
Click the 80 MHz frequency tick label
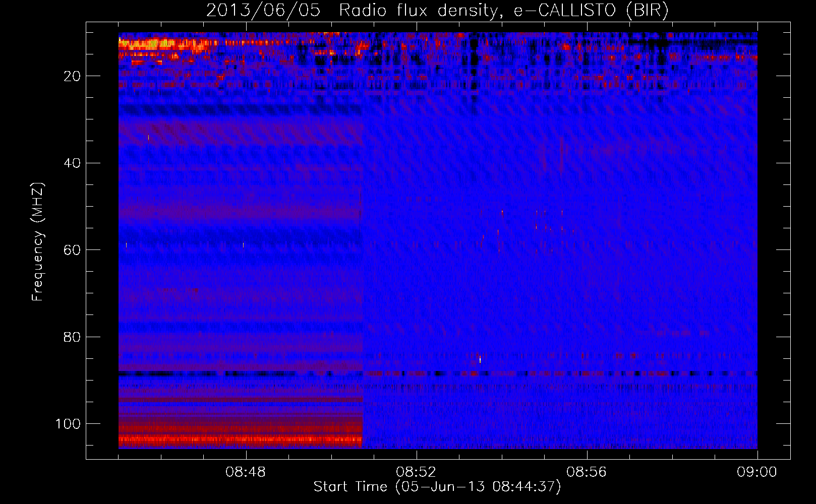[x=72, y=337]
